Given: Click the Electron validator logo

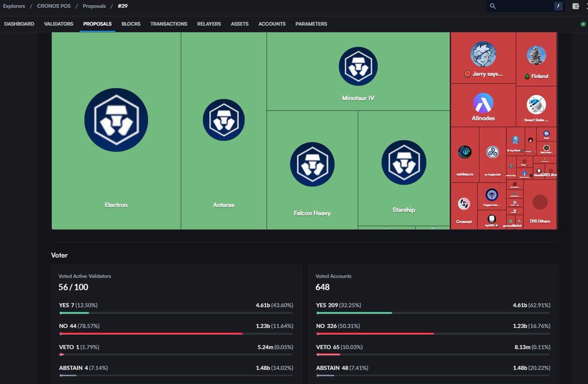Looking at the screenshot, I should [116, 120].
